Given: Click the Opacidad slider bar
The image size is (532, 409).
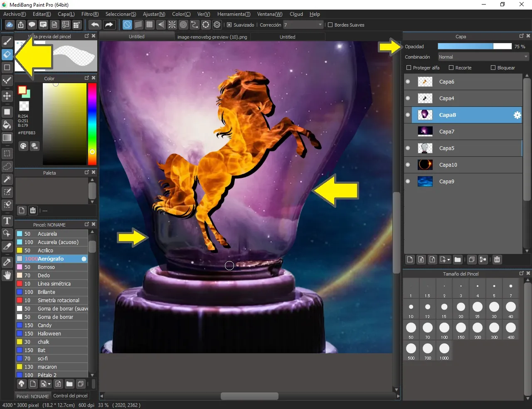Looking at the screenshot, I should point(475,46).
